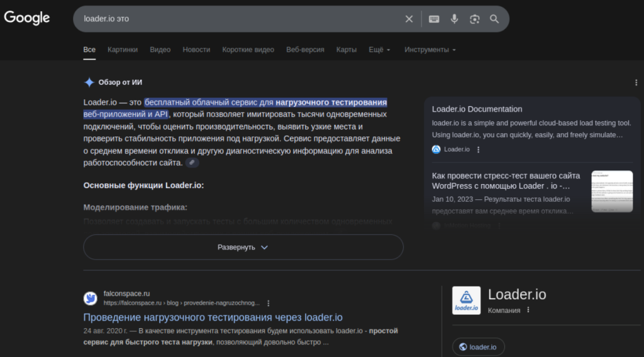Viewport: 644px width, 357px height.
Task: Open Google Lens image search
Action: pyautogui.click(x=474, y=19)
